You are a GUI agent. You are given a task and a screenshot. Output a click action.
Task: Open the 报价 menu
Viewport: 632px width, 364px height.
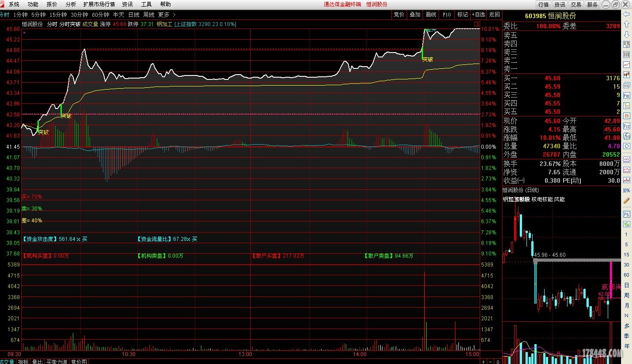point(52,4)
